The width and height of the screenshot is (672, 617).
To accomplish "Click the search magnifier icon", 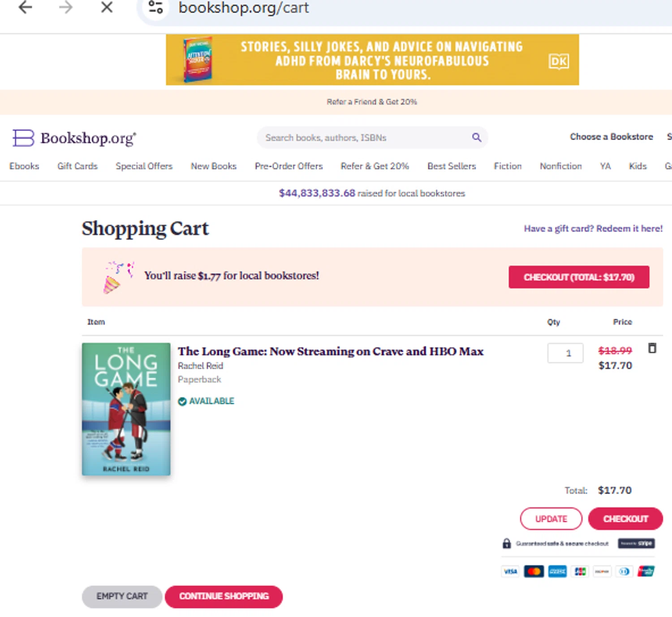I will pyautogui.click(x=476, y=137).
